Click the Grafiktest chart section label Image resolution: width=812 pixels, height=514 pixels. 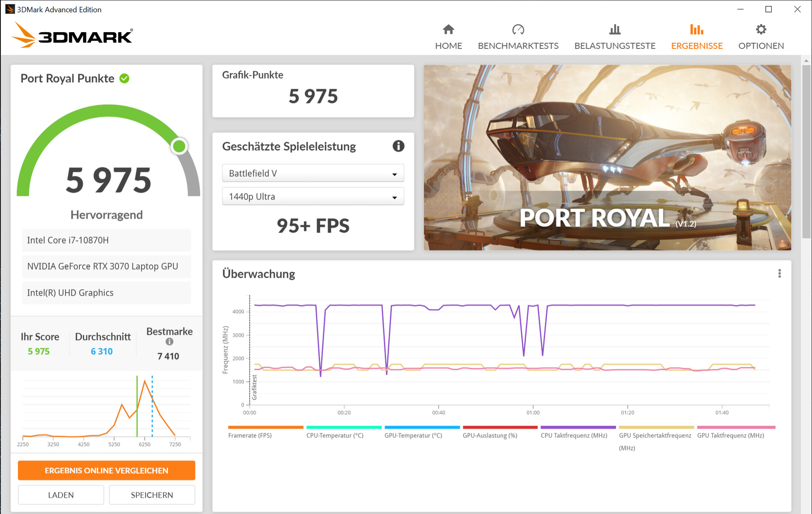pyautogui.click(x=254, y=387)
